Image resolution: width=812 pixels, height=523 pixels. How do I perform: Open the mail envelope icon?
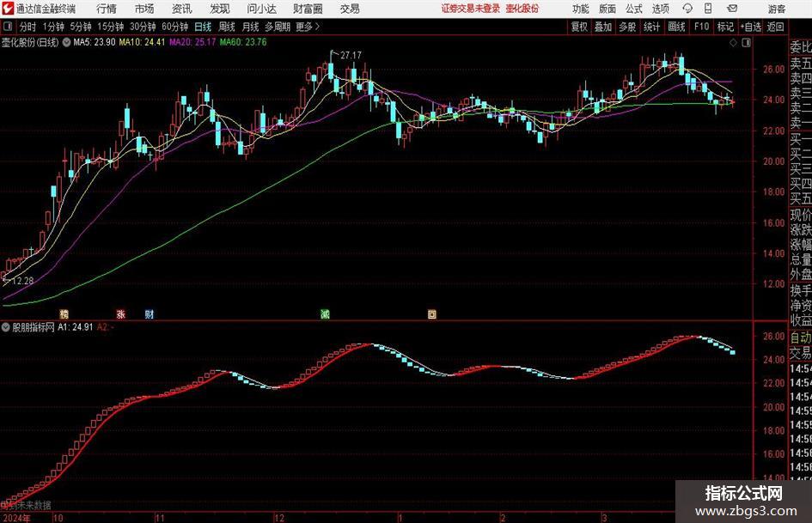coord(732,9)
